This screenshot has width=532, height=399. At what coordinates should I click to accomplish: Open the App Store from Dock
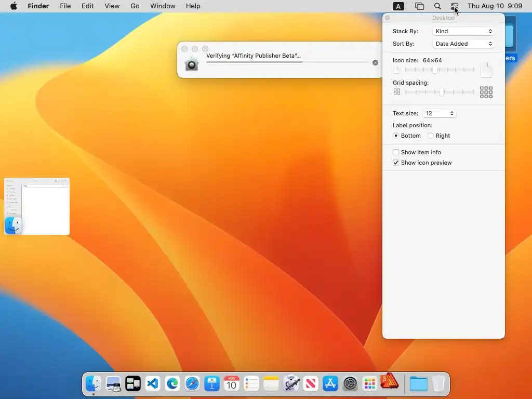(x=330, y=384)
